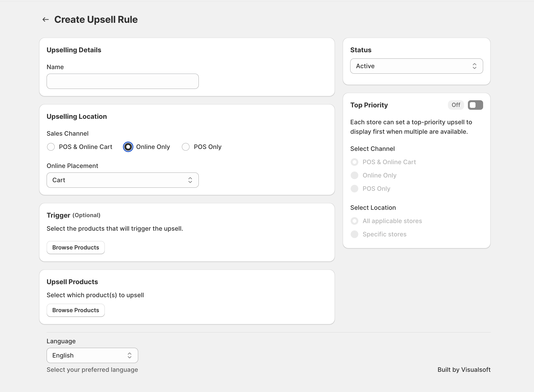The width and height of the screenshot is (534, 392).
Task: Click the chevron icon on the Status dropdown
Action: coord(475,66)
